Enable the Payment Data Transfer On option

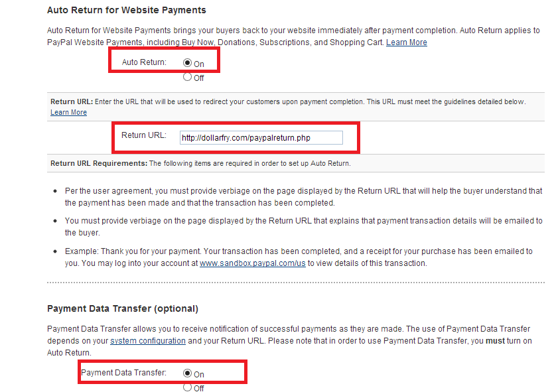188,373
